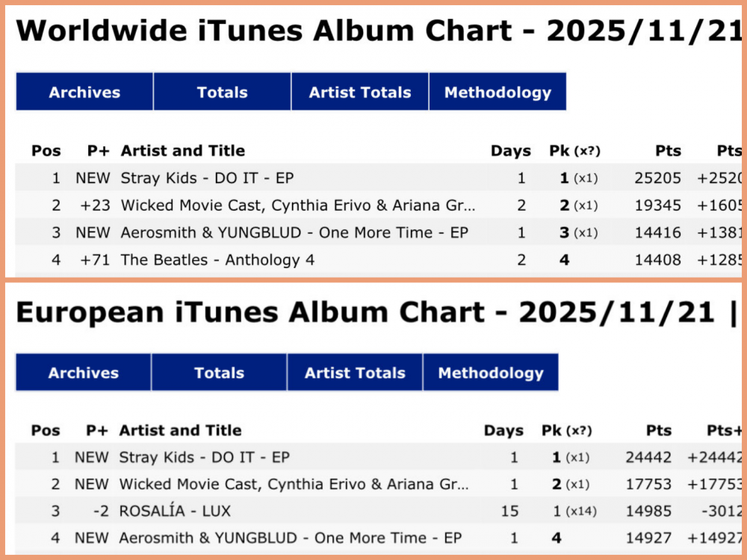This screenshot has width=747, height=560.
Task: Open Totals in the European chart menu
Action: click(x=219, y=373)
